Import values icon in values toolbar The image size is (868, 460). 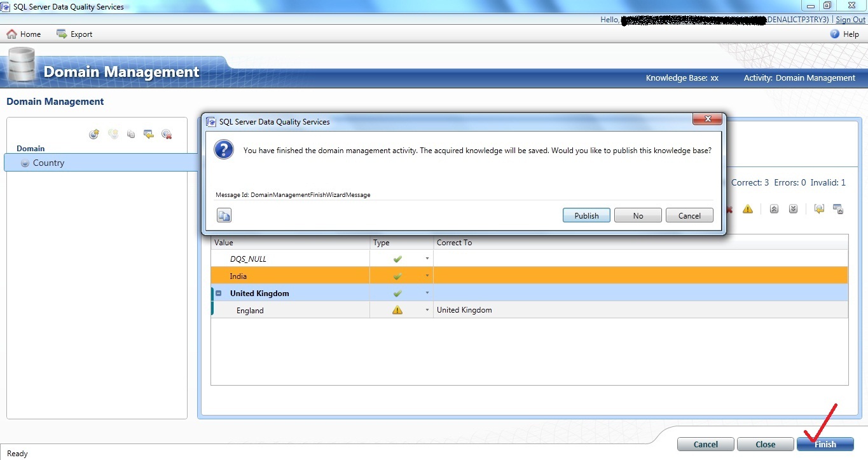coord(819,208)
